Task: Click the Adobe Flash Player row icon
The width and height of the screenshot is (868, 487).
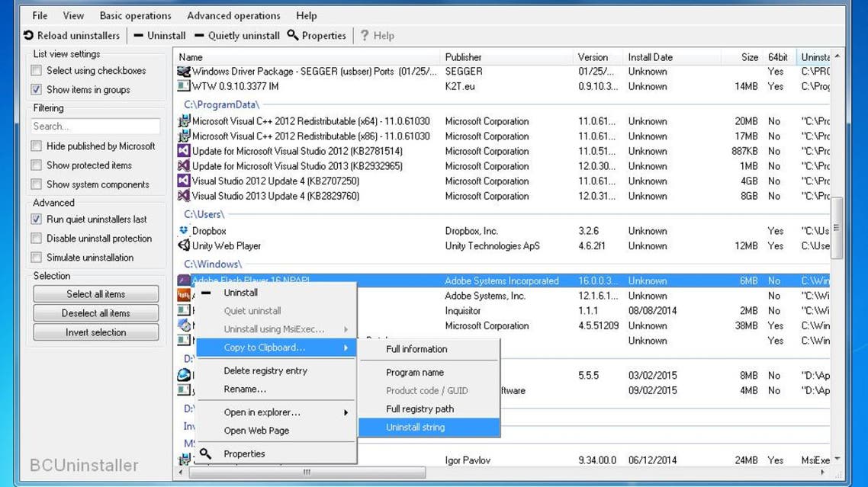Action: pyautogui.click(x=183, y=280)
